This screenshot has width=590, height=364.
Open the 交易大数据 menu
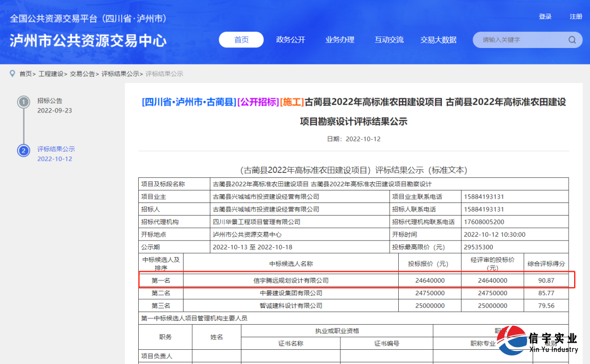pyautogui.click(x=438, y=39)
